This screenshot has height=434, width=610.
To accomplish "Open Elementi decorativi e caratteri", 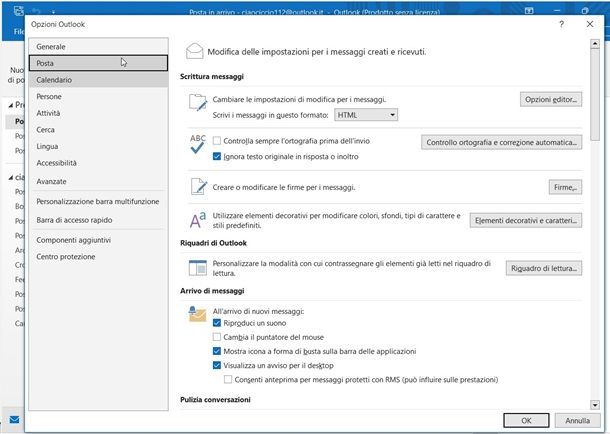I will click(x=526, y=220).
